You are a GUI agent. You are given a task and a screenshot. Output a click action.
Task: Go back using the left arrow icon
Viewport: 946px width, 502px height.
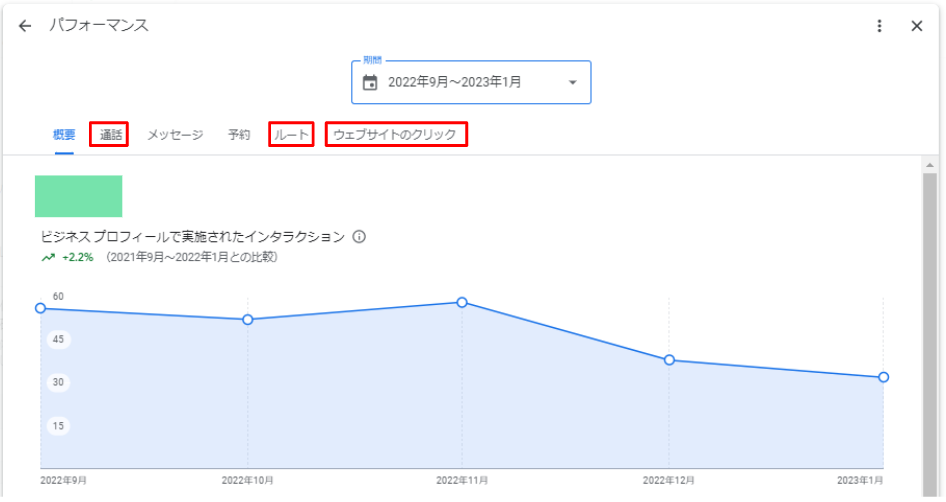point(25,26)
